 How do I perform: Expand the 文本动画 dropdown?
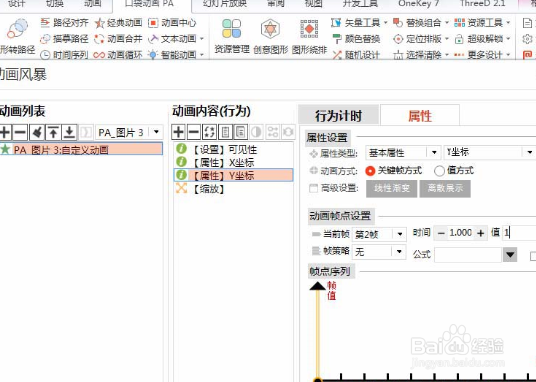point(202,39)
